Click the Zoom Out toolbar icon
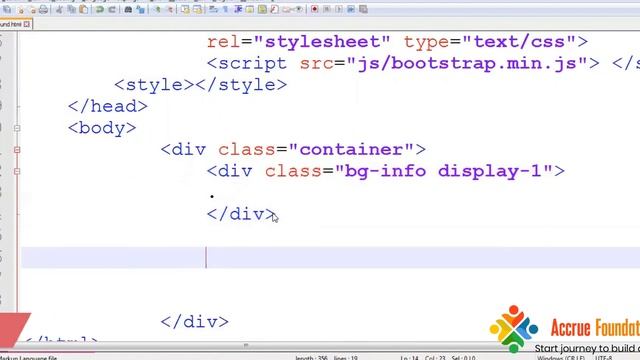 [170, 9]
